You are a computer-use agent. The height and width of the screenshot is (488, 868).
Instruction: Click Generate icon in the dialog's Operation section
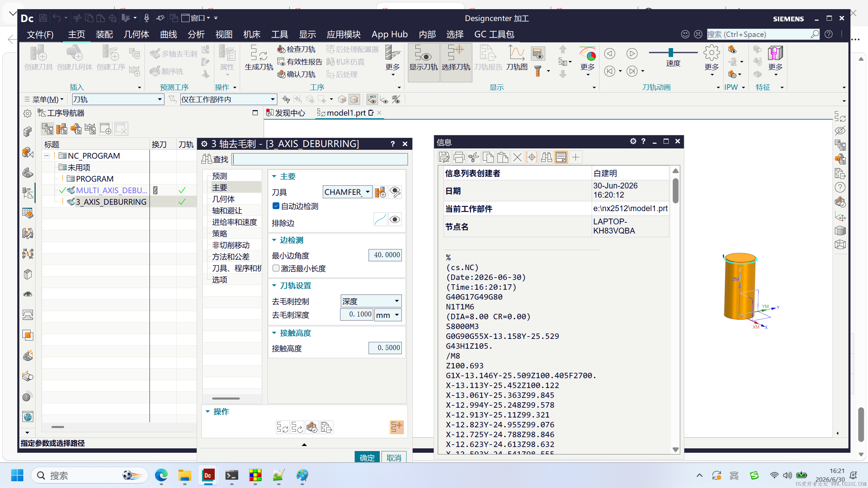[x=282, y=427]
